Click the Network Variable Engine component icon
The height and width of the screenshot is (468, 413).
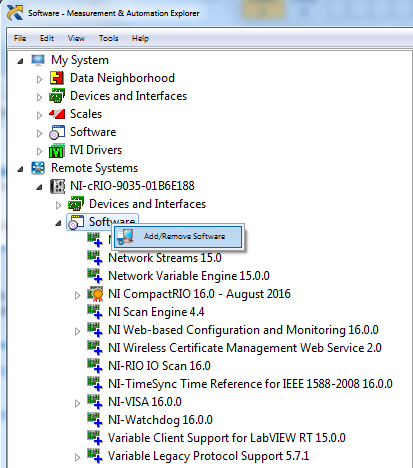click(x=95, y=276)
